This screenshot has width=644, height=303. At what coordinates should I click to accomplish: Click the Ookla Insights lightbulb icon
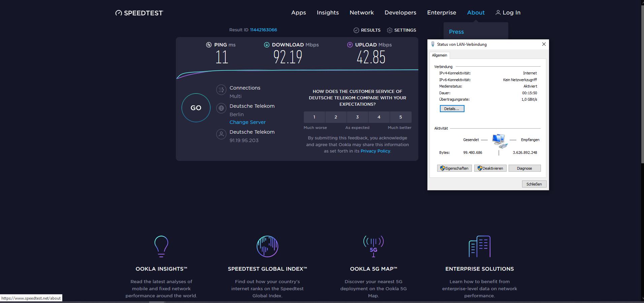(161, 246)
